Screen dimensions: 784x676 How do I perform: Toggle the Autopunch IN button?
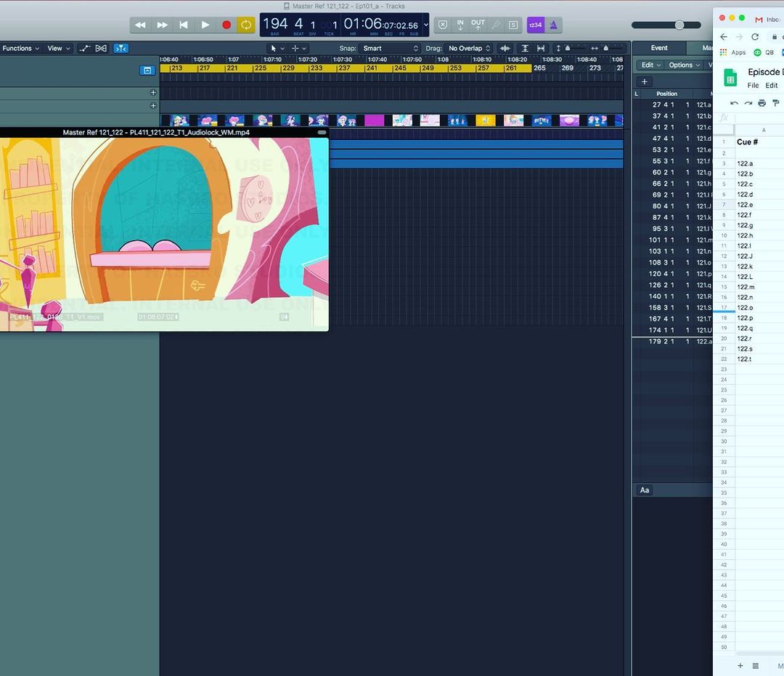460,25
